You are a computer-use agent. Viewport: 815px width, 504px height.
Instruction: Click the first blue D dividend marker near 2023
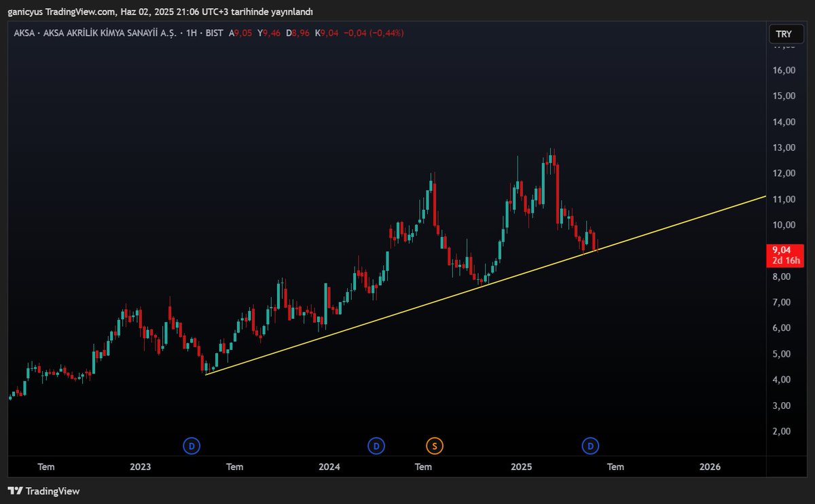[x=192, y=446]
